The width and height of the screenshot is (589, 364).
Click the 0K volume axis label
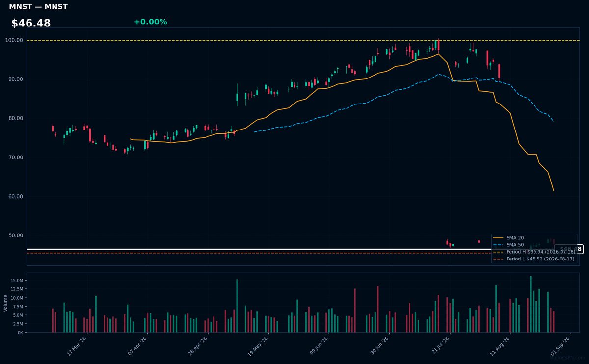click(x=20, y=333)
